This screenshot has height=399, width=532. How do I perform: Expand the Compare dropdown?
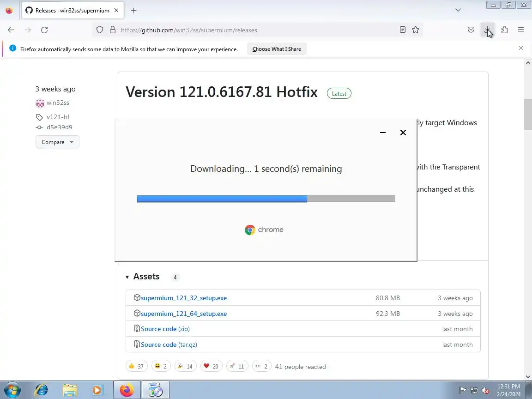pos(57,142)
